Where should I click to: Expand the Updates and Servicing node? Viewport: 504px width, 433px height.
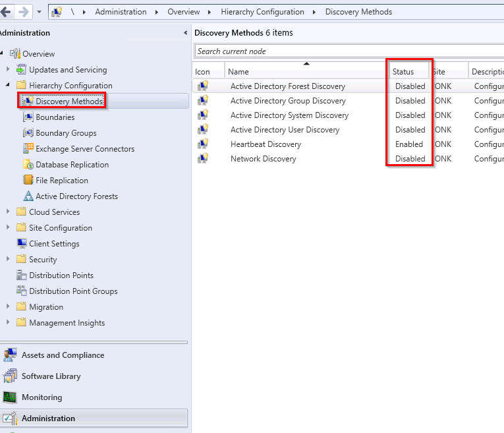click(x=8, y=69)
